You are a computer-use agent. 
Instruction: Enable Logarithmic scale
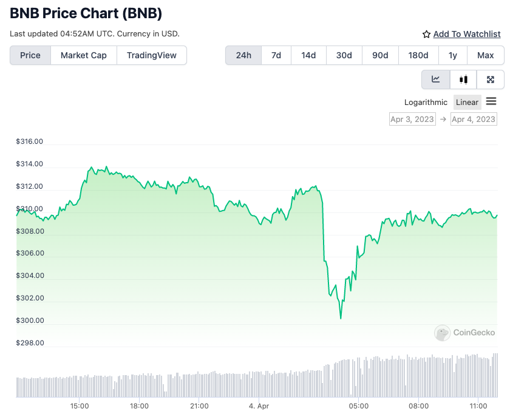tap(426, 102)
